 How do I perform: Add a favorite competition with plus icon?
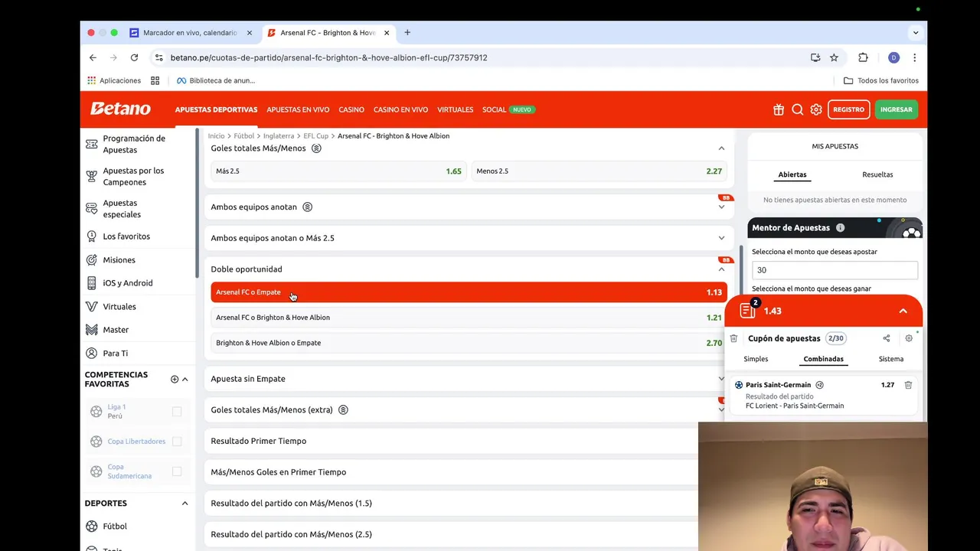pos(175,380)
